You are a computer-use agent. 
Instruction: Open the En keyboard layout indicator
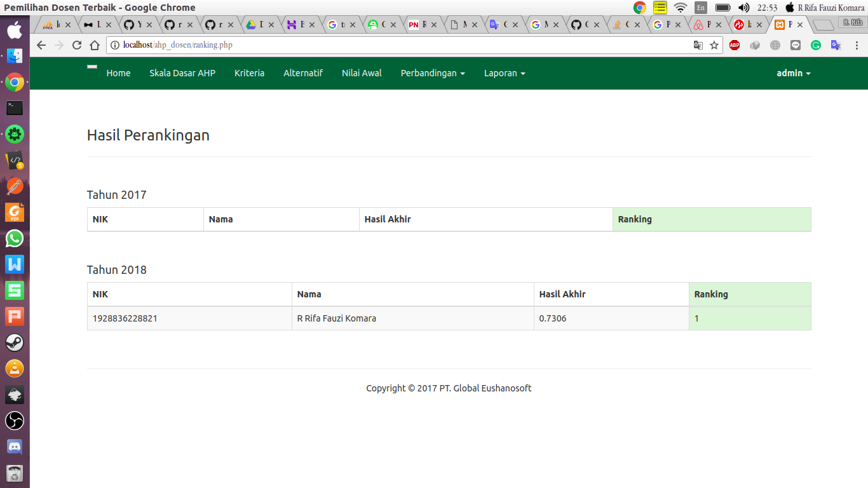coord(701,8)
